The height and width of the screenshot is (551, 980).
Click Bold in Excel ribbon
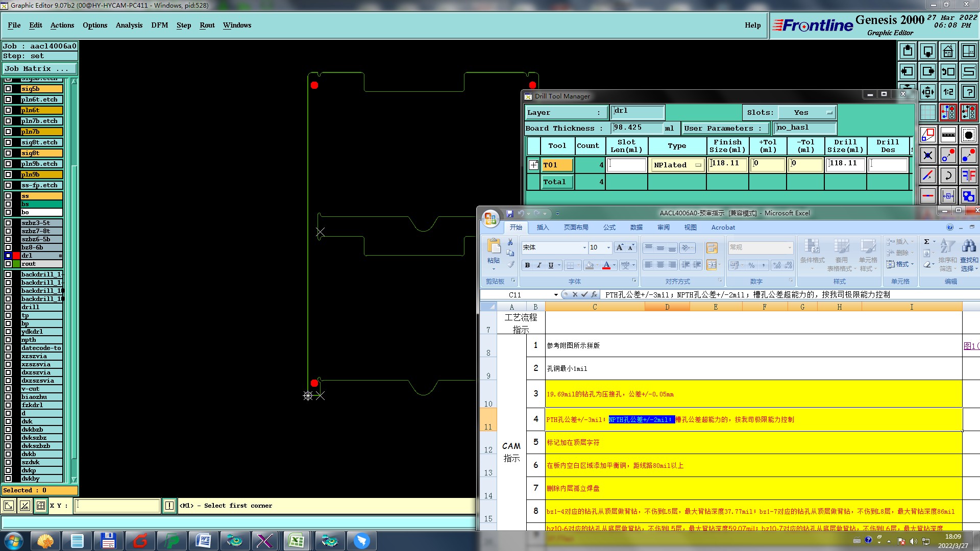527,265
